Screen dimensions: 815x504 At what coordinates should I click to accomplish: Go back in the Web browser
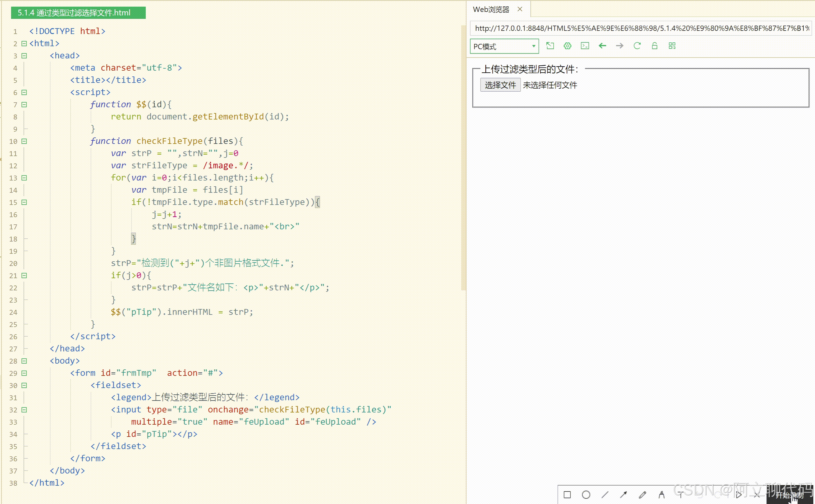(x=602, y=46)
